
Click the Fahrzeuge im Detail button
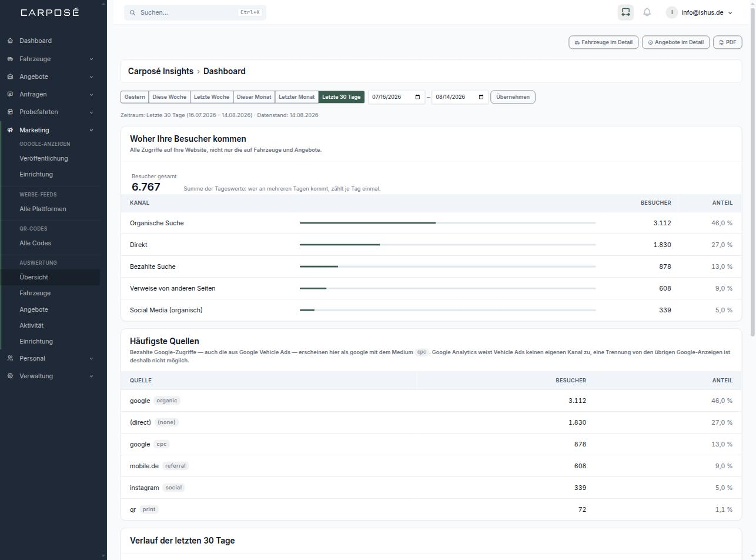(603, 42)
